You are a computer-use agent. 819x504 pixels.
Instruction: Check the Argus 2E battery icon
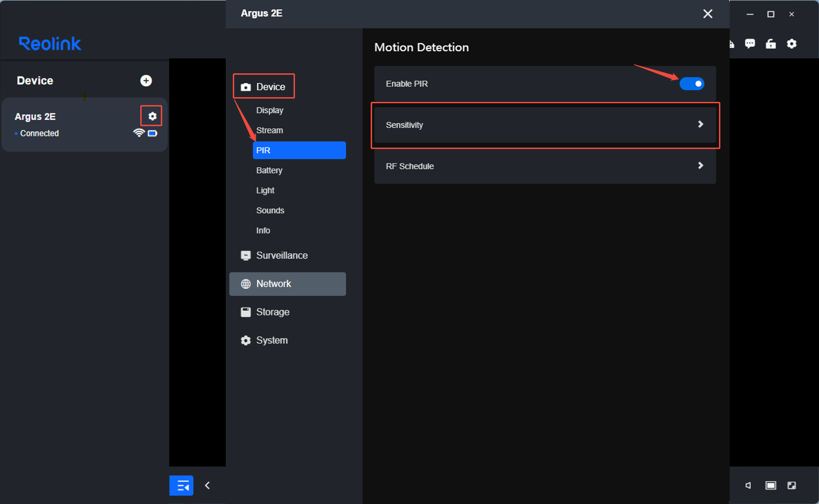(152, 134)
